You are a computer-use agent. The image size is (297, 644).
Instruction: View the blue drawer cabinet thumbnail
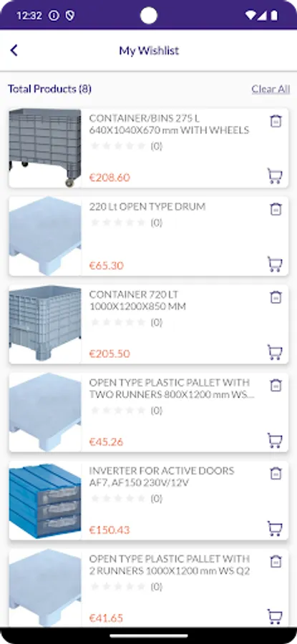click(x=45, y=501)
